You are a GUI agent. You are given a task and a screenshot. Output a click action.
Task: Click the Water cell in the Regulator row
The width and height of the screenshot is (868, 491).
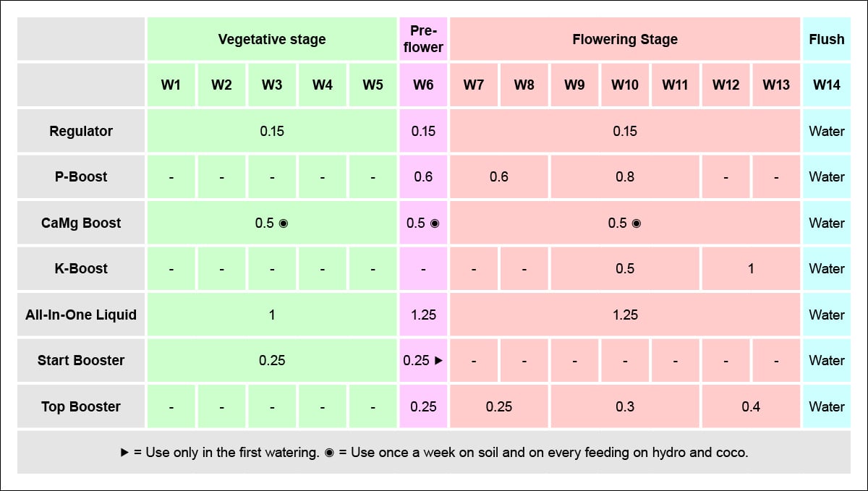point(827,132)
